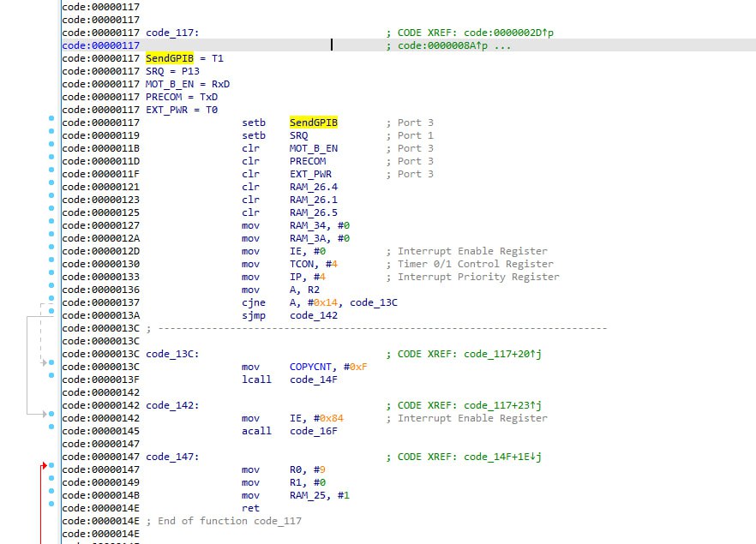The image size is (756, 544).
Task: Click the code_14F+1E xref beside code_147 label
Action: [498, 457]
